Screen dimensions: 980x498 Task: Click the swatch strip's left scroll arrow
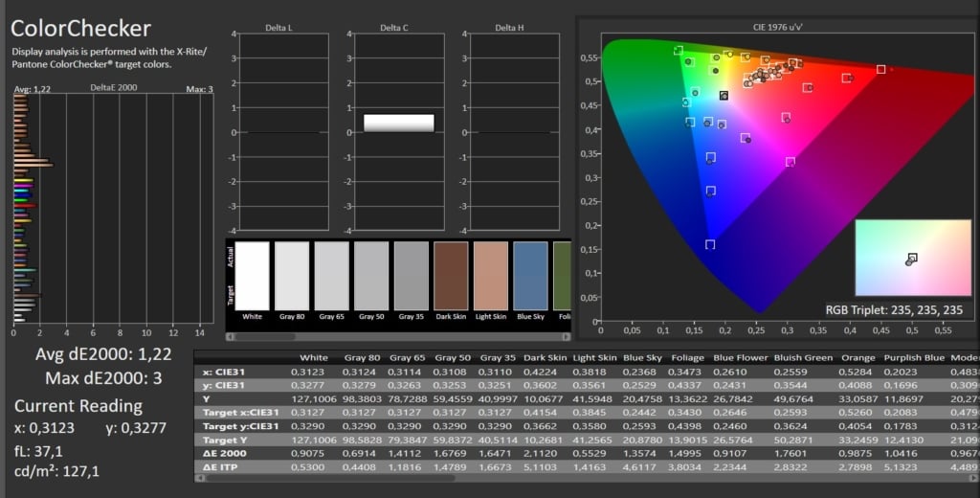coord(230,336)
